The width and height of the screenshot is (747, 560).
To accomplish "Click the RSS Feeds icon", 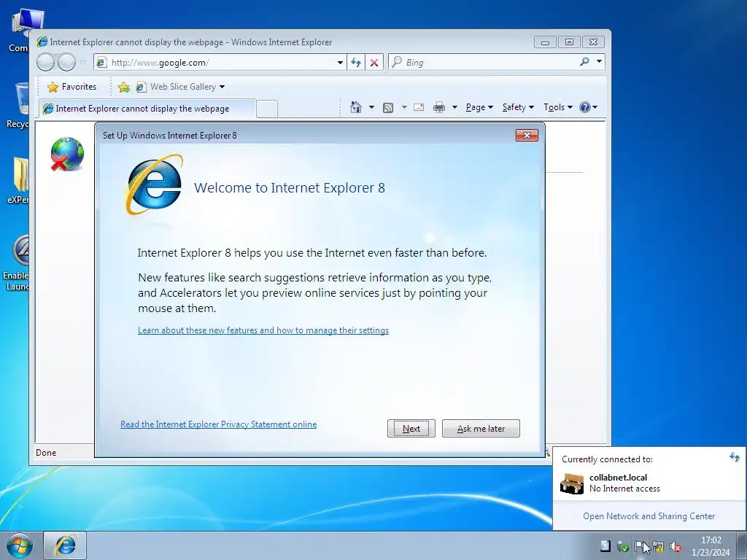I will point(388,108).
